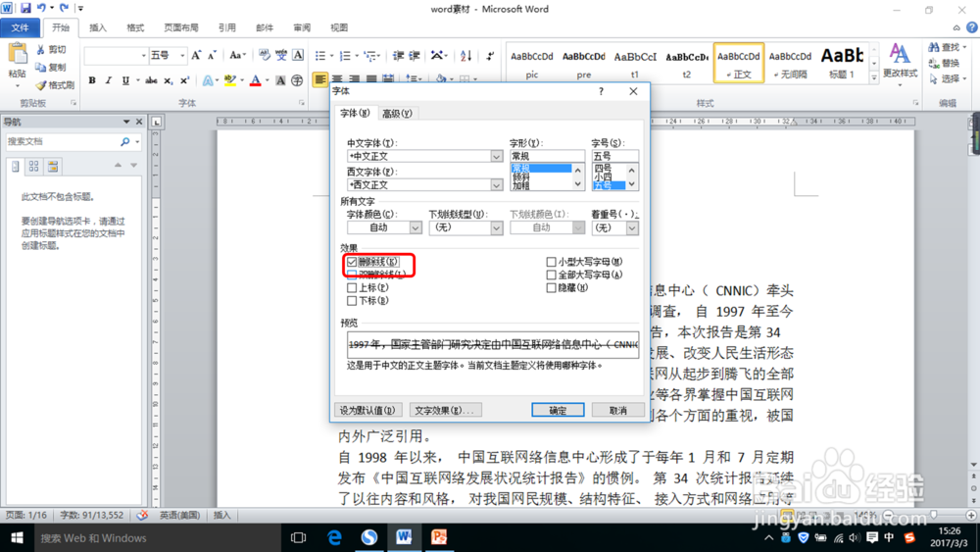This screenshot has width=980, height=552.
Task: Click the Save icon in quick access toolbar
Action: pyautogui.click(x=25, y=8)
